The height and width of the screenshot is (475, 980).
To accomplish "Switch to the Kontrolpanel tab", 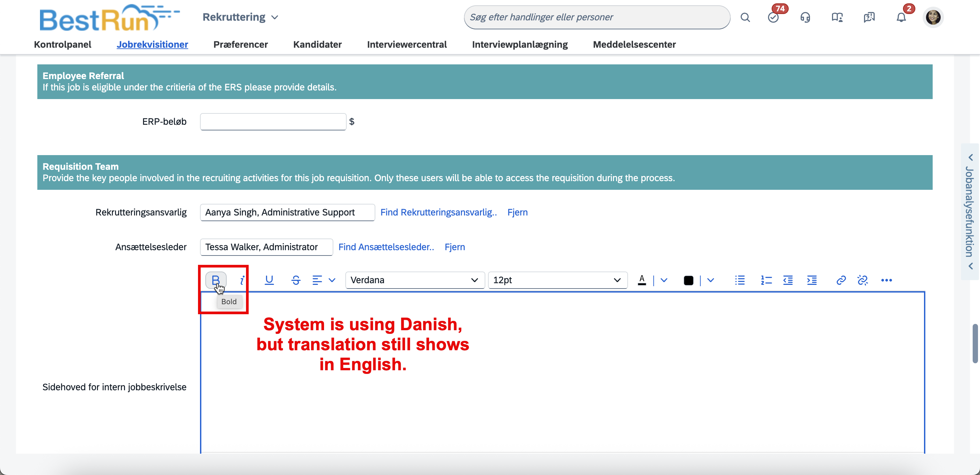I will point(63,45).
